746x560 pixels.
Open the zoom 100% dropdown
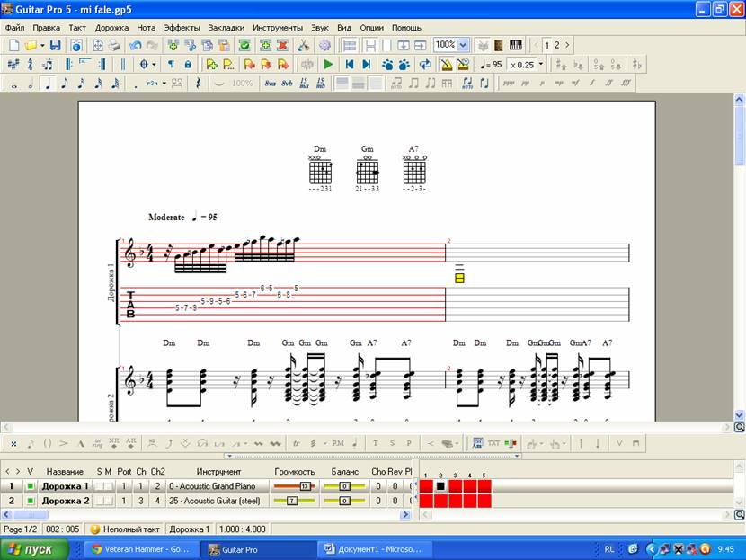[464, 45]
